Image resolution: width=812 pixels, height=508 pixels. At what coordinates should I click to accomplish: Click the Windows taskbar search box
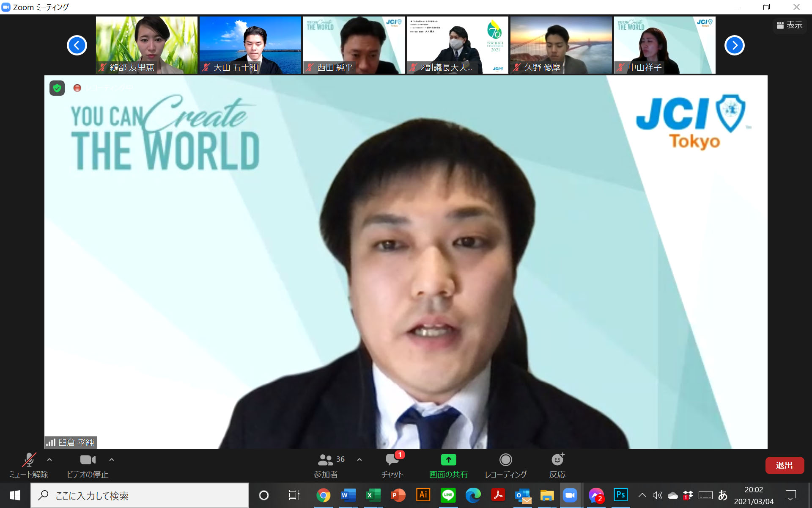(x=140, y=495)
